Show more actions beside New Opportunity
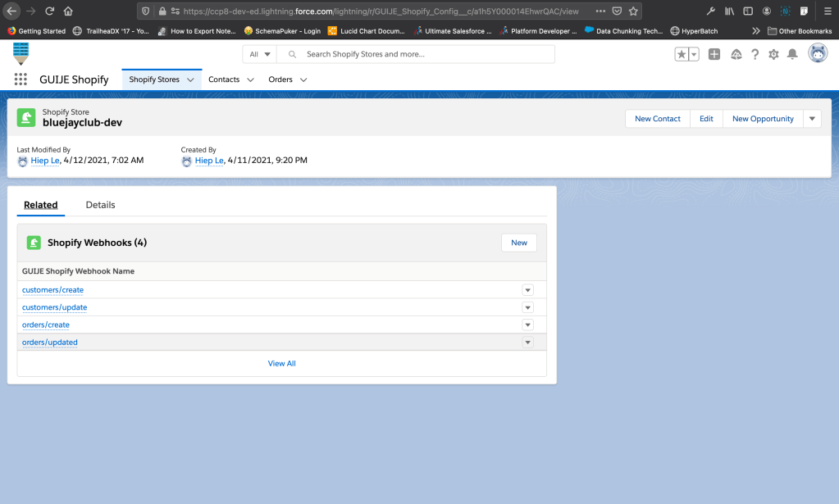 [812, 119]
